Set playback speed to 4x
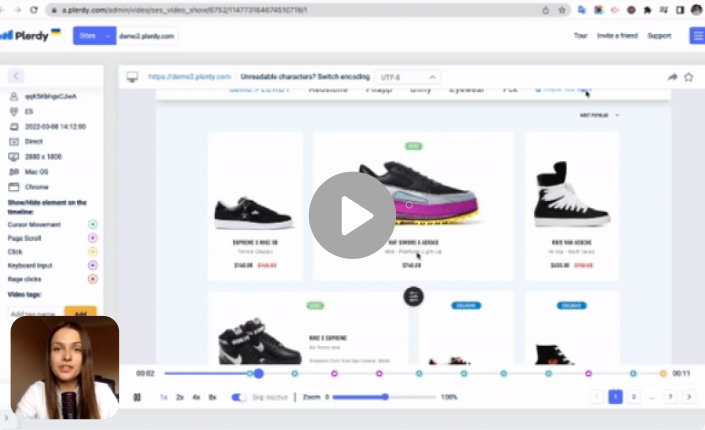 click(196, 397)
